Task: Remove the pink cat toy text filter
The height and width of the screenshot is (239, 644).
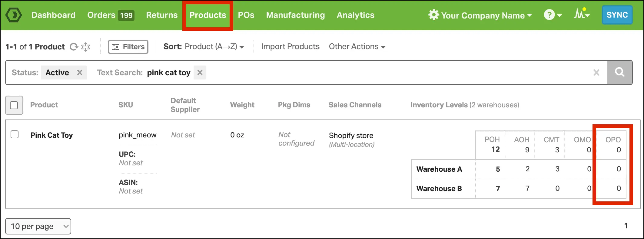Action: (x=200, y=72)
